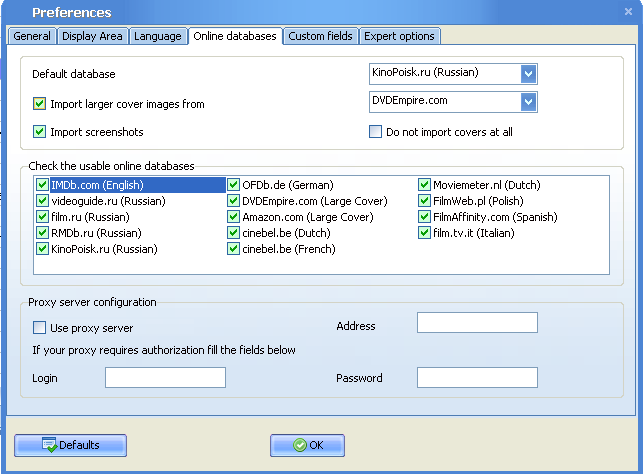Expand the DVDEmpire.com cover source dropdown arrow

(x=529, y=102)
